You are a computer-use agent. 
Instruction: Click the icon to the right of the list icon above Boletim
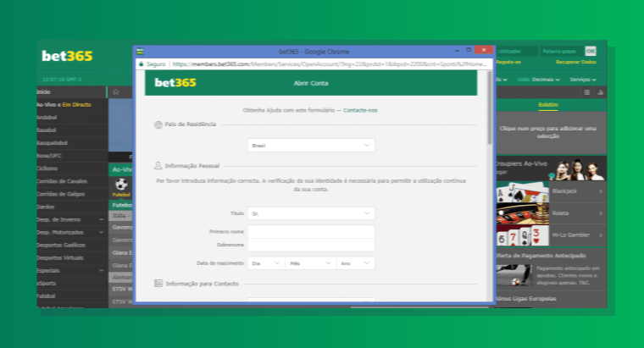(601, 92)
